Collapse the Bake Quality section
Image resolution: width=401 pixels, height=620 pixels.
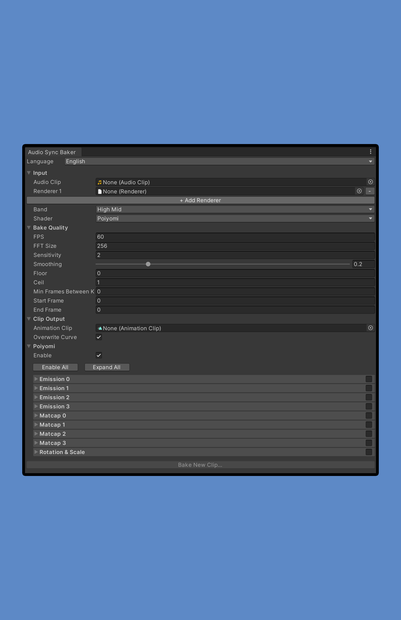(x=29, y=228)
